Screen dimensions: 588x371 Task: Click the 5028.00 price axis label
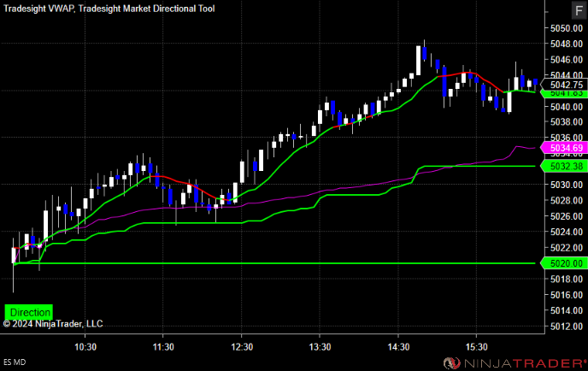[x=567, y=200]
